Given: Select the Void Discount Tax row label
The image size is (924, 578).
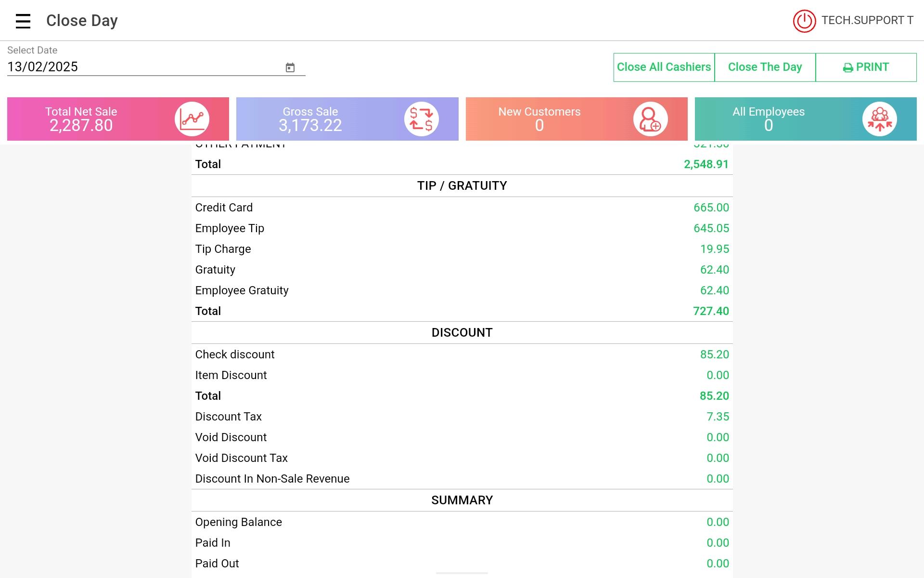Looking at the screenshot, I should 242,458.
